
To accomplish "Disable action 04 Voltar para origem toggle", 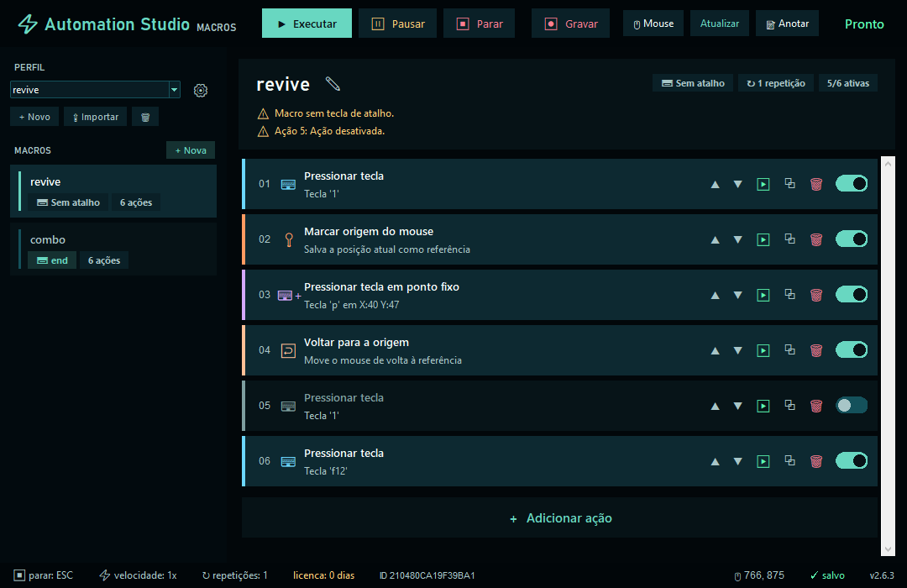I will click(852, 350).
